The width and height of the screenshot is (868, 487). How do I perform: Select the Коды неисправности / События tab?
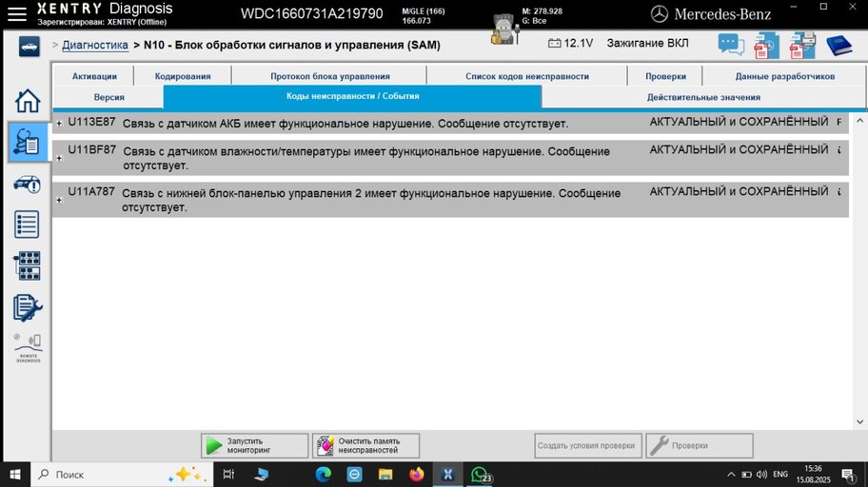pos(352,96)
